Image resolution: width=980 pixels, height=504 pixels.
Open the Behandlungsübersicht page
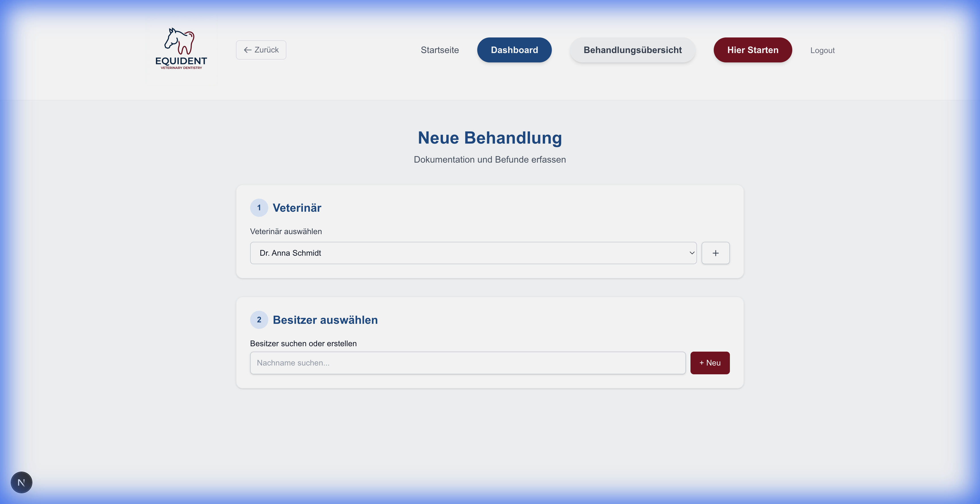[632, 50]
